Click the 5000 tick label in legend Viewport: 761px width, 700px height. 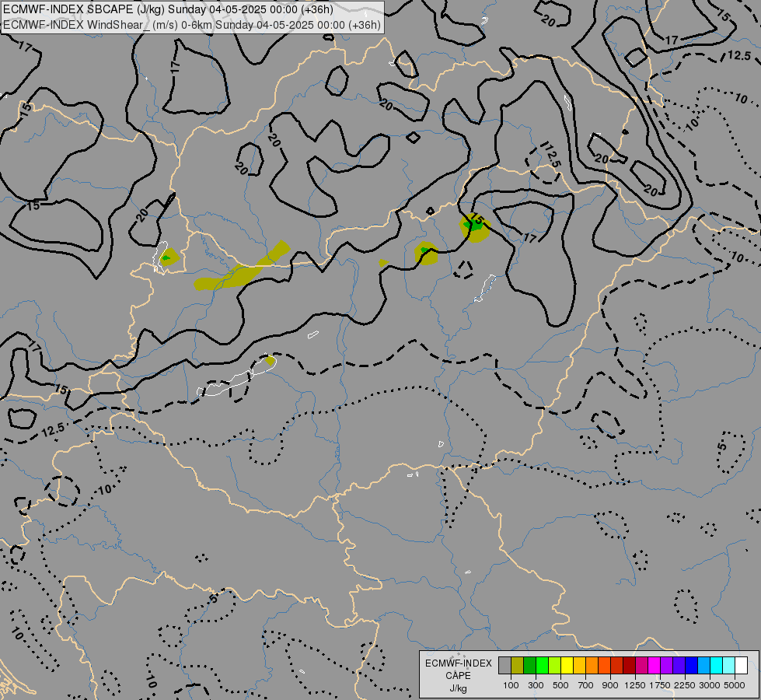click(x=735, y=685)
